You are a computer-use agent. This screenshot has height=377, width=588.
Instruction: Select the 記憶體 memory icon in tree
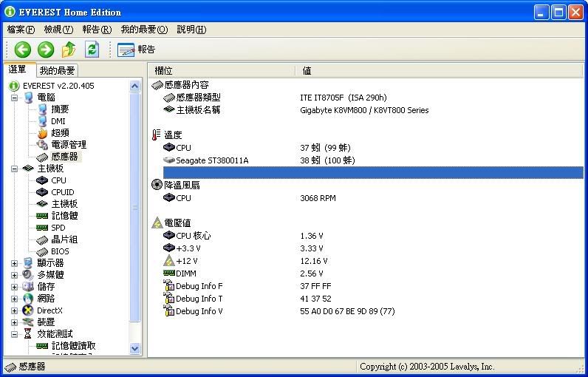[42, 216]
